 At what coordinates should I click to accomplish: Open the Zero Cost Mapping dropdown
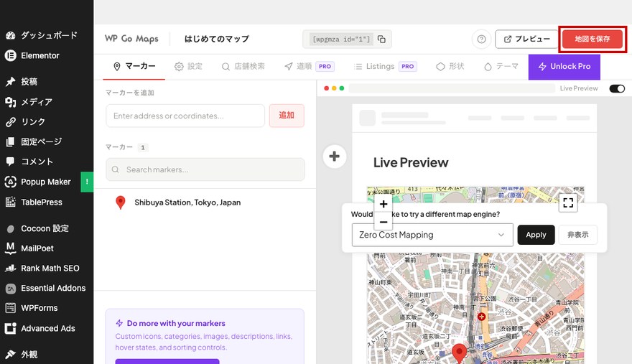[432, 235]
